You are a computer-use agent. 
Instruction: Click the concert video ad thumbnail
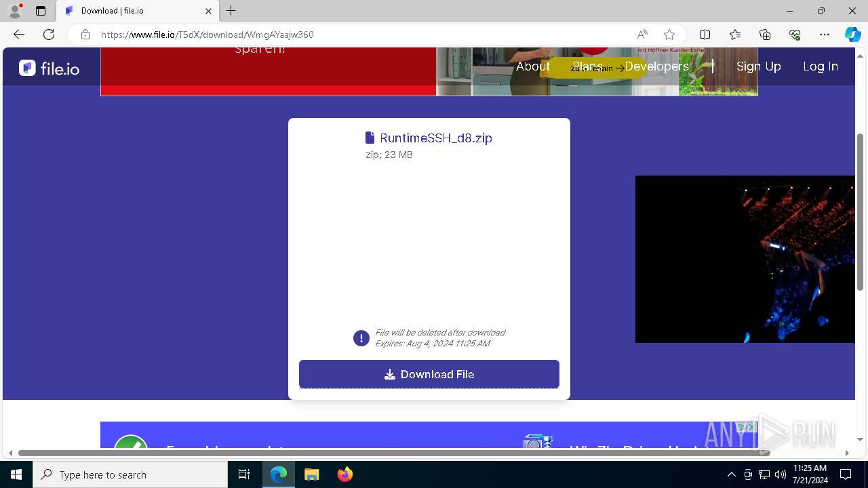(745, 259)
